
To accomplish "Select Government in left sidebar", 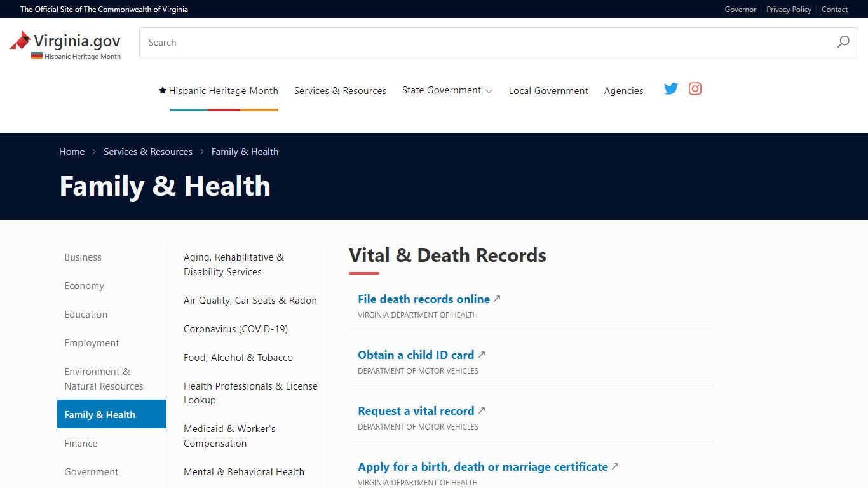I will click(91, 472).
